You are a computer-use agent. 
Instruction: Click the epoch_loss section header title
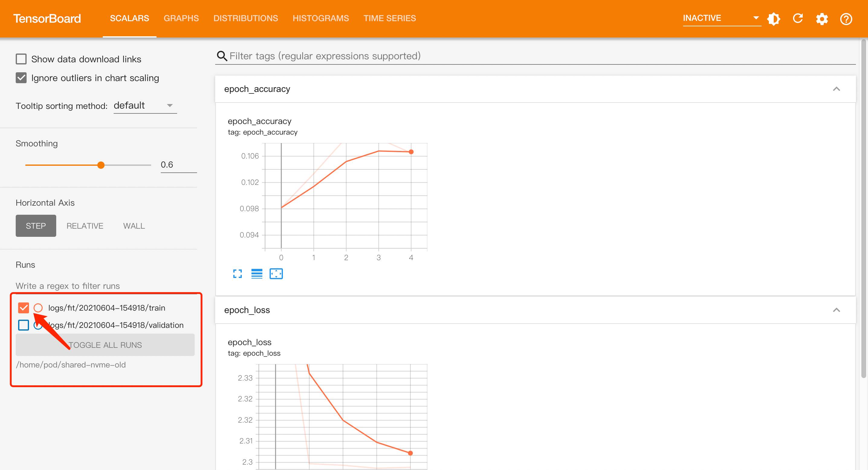pos(247,310)
